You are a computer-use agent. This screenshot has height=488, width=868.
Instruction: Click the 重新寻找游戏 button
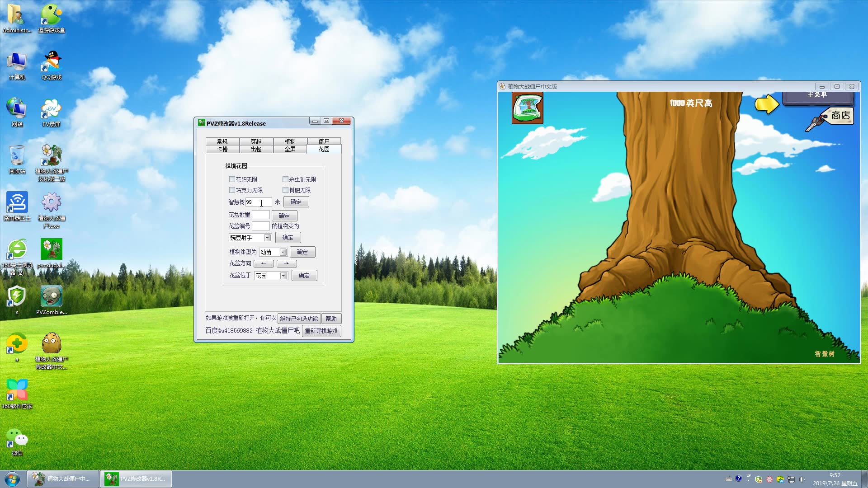(x=321, y=331)
